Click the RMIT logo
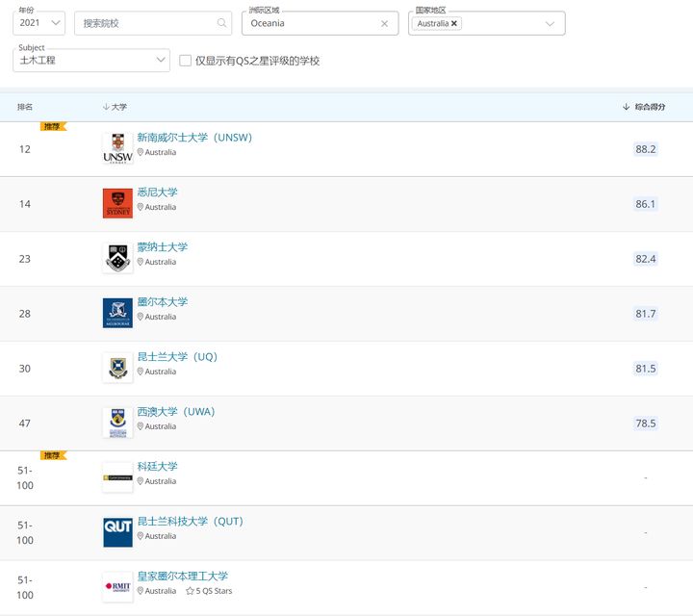The height and width of the screenshot is (616, 693). [x=117, y=587]
